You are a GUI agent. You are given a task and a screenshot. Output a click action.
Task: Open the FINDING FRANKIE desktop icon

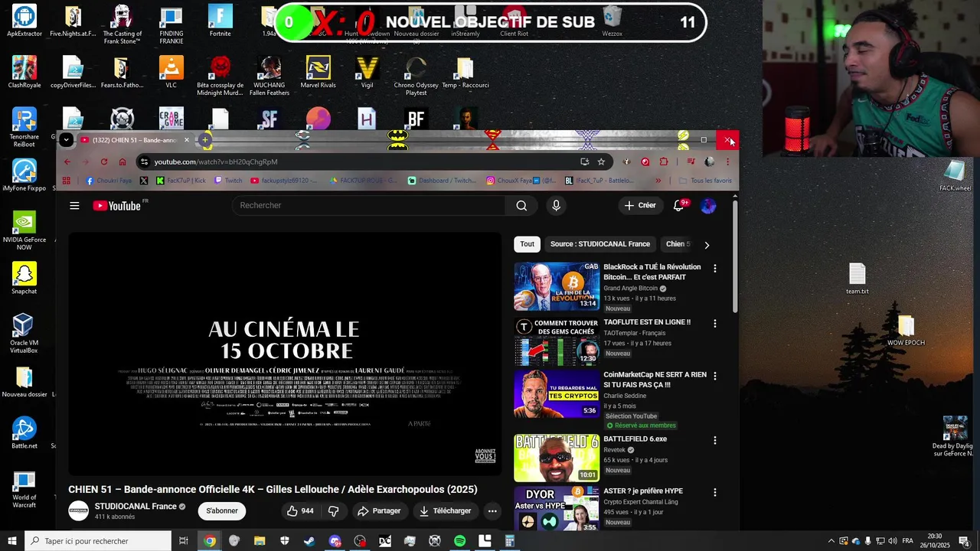tap(171, 24)
